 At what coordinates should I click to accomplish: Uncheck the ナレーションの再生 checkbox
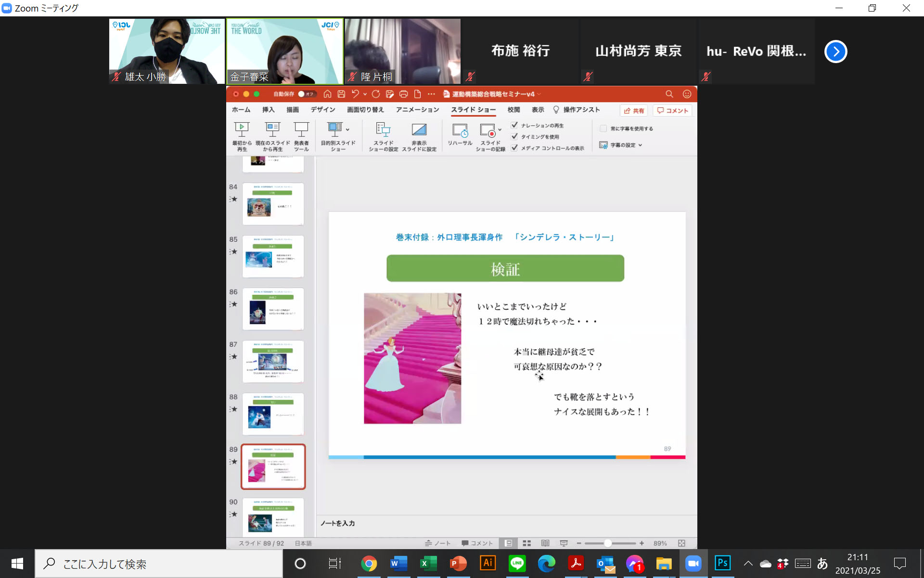click(x=514, y=125)
